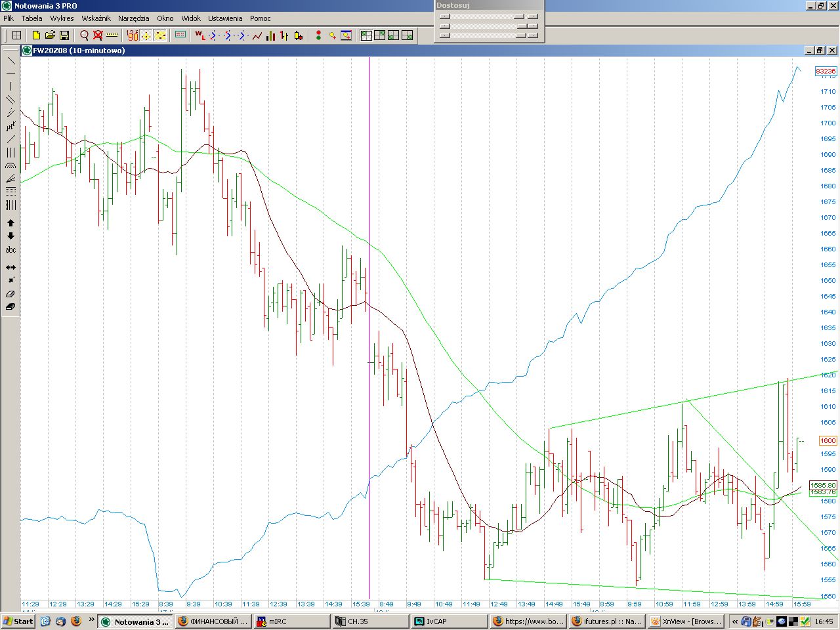Select the Fibonacci arcs drawing tool
This screenshot has height=630, width=840.
click(10, 166)
